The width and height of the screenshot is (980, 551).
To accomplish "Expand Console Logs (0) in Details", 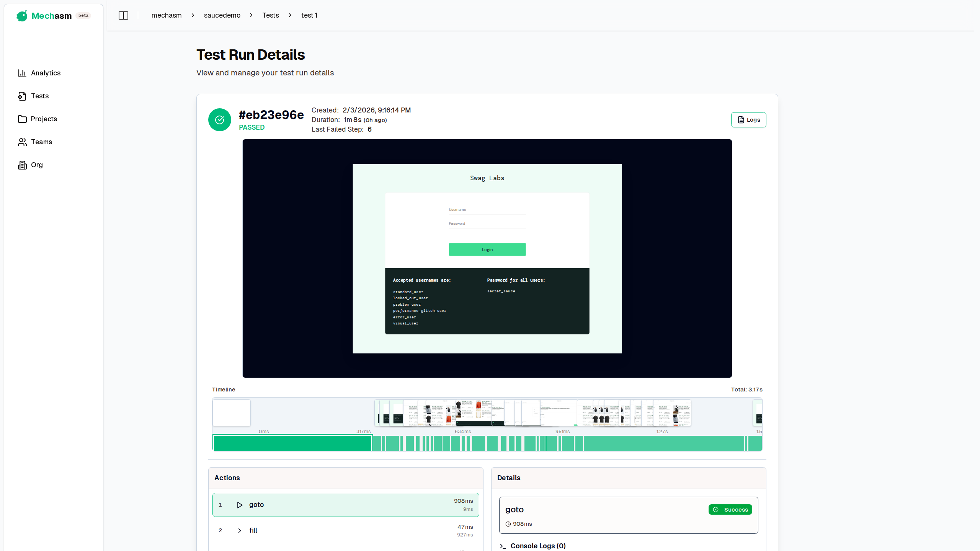I will pos(538,546).
